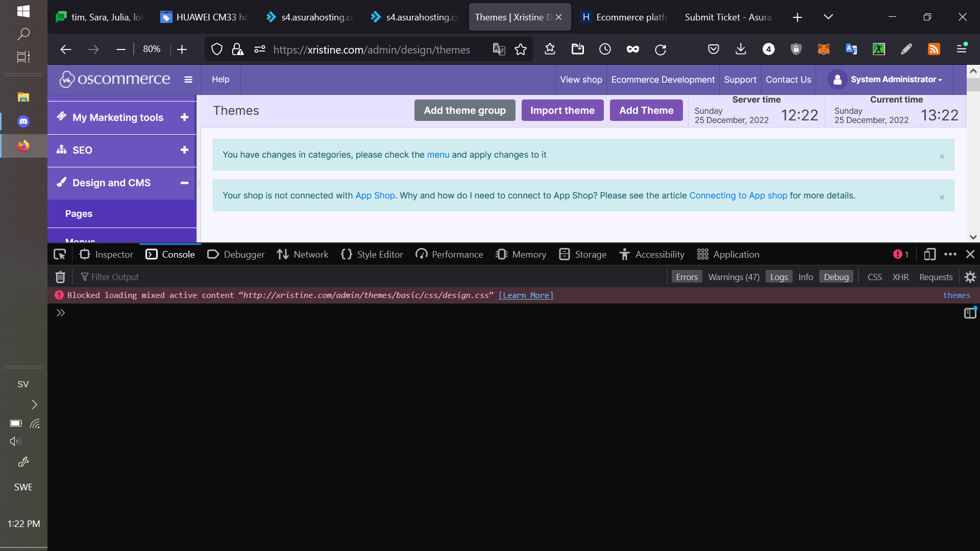Toggle the Warnings (47) filter
Screen dimensions: 980x551
pyautogui.click(x=733, y=277)
